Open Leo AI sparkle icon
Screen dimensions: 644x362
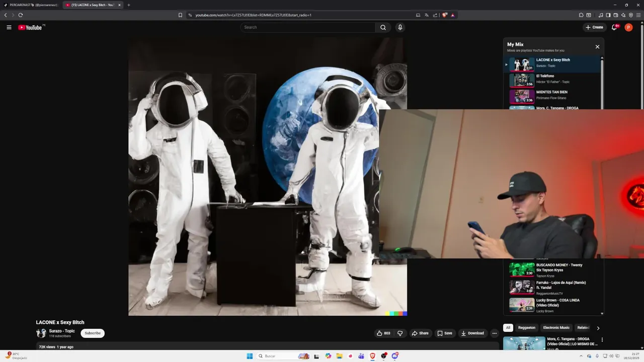click(623, 15)
